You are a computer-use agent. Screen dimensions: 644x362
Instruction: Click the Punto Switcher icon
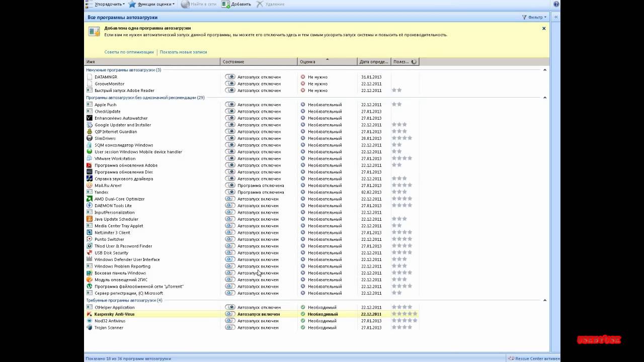(x=90, y=239)
